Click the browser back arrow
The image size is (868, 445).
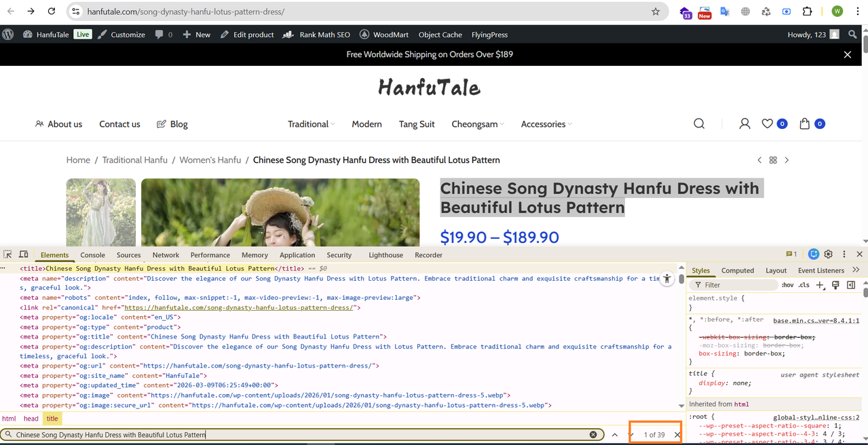[10, 12]
